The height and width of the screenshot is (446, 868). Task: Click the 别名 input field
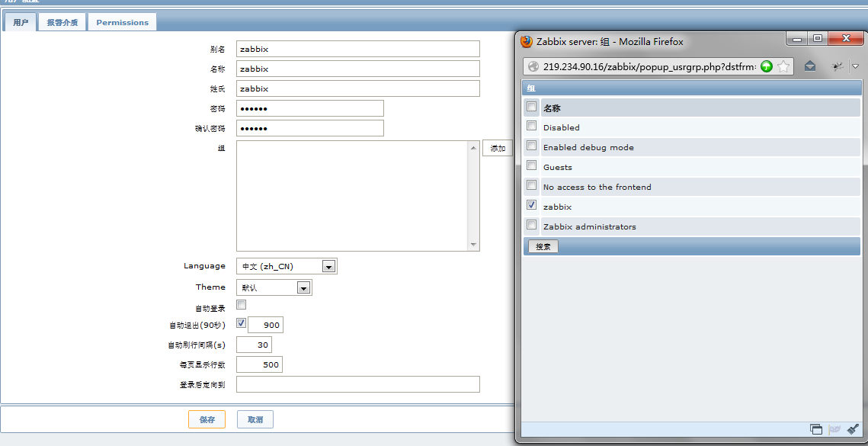(358, 49)
